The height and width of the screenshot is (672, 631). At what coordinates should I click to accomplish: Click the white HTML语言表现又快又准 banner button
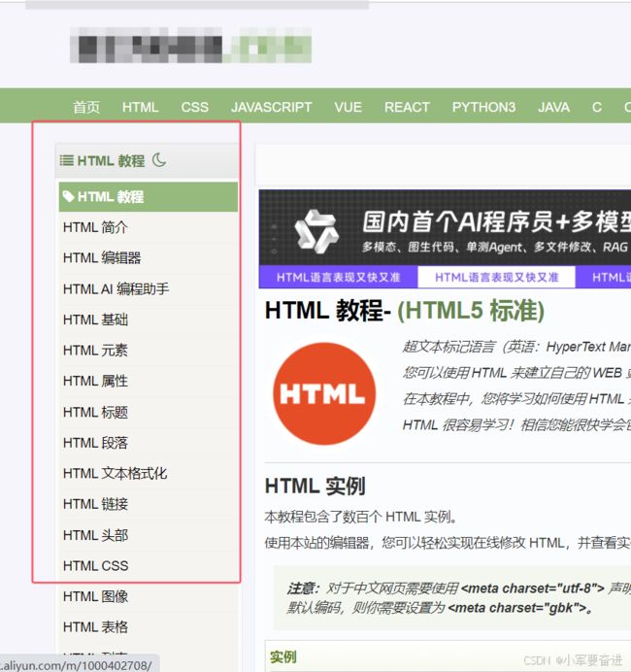(496, 278)
